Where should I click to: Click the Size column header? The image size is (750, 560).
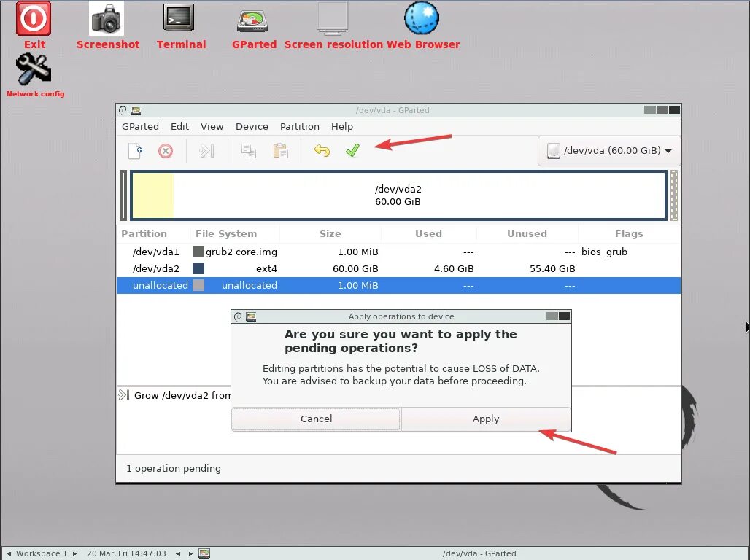tap(330, 234)
